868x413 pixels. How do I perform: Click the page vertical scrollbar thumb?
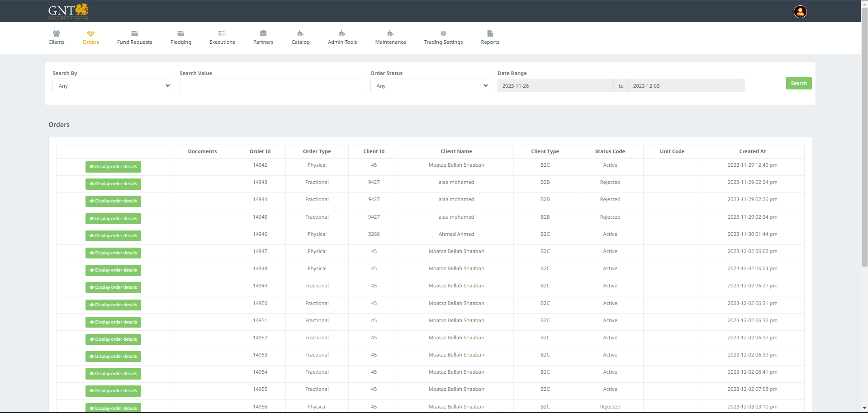[864, 136]
